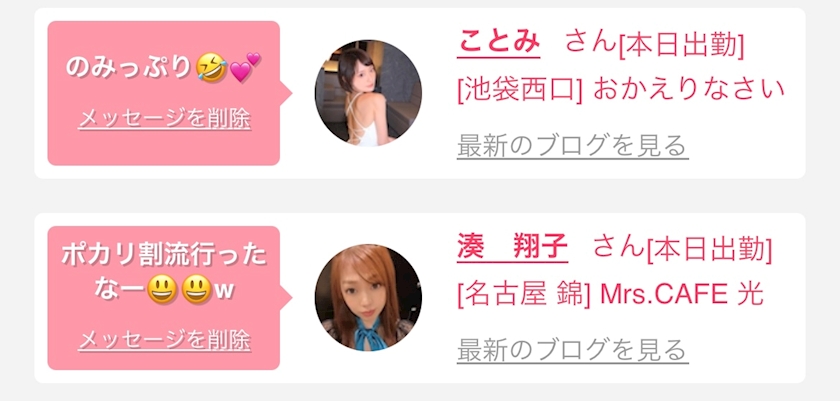This screenshot has width=840, height=401.
Task: View 湊 翔子's latest blog link
Action: coord(573,351)
